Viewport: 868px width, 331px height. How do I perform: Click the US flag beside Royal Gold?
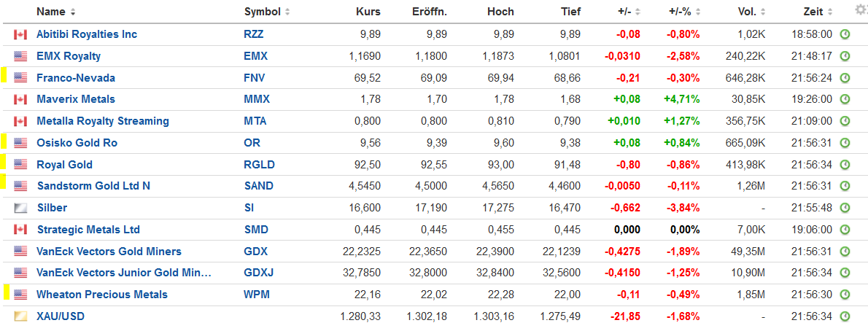pos(20,165)
